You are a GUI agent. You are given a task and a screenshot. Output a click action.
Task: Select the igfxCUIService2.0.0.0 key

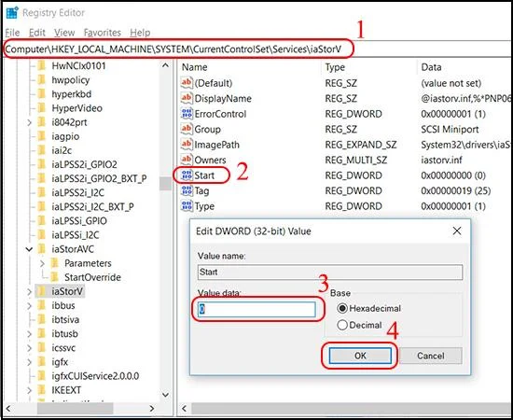coord(95,376)
